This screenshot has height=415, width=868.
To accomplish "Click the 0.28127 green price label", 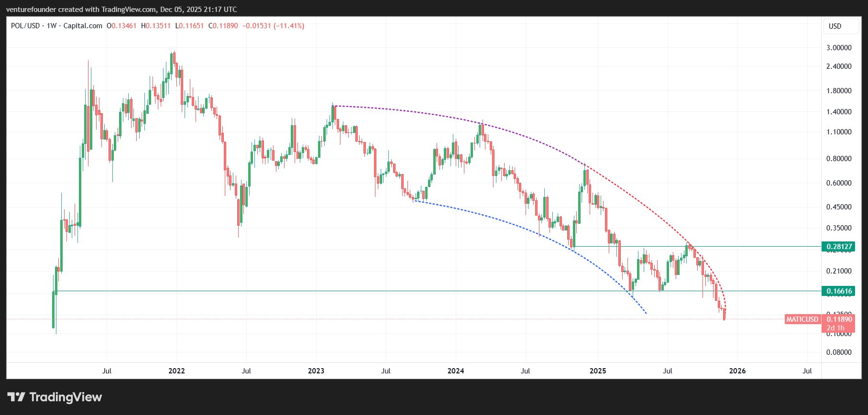I will (838, 247).
